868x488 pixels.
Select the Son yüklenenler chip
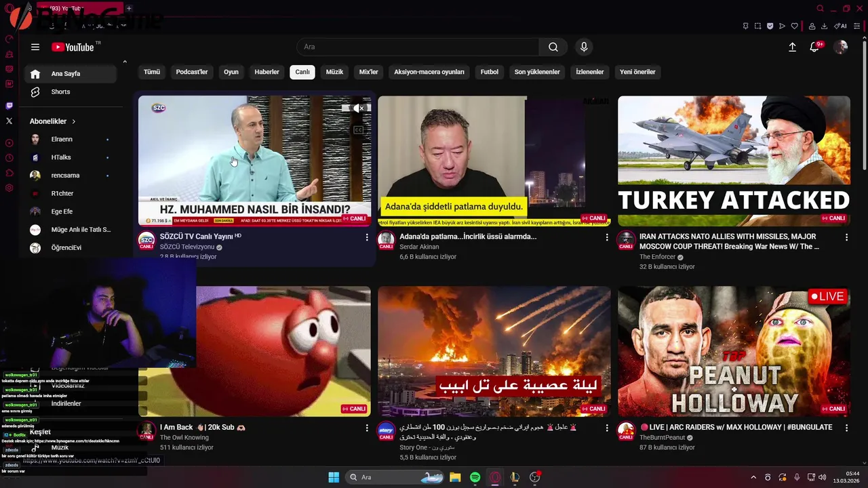pyautogui.click(x=537, y=72)
